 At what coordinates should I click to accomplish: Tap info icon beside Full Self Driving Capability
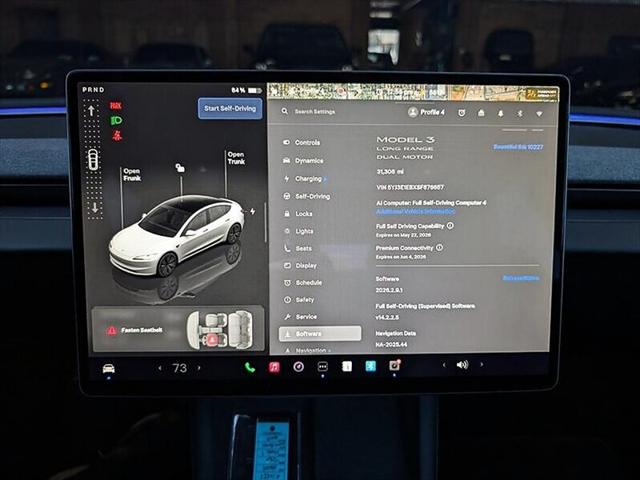coord(450,225)
